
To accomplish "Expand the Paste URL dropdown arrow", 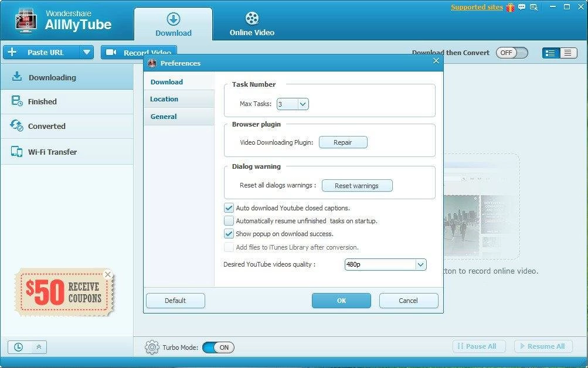I will coord(87,53).
